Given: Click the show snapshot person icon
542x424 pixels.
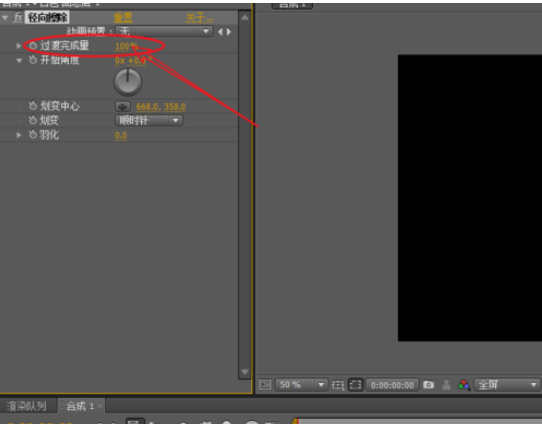Looking at the screenshot, I should point(446,385).
